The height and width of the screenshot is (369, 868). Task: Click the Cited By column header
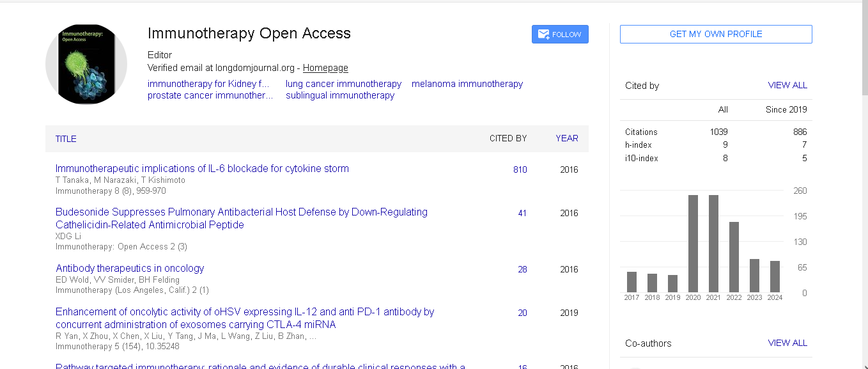tap(508, 138)
